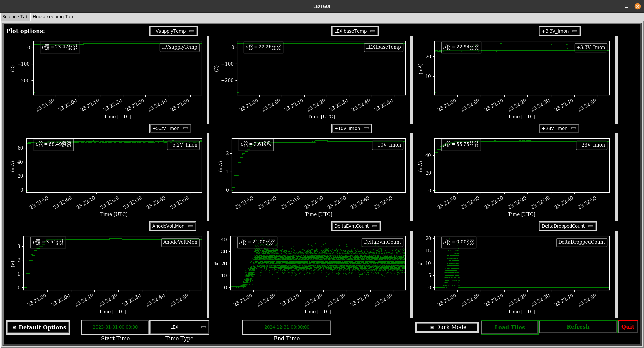Screen dimensions: 644x348
Task: Click the Load Files button
Action: click(510, 327)
